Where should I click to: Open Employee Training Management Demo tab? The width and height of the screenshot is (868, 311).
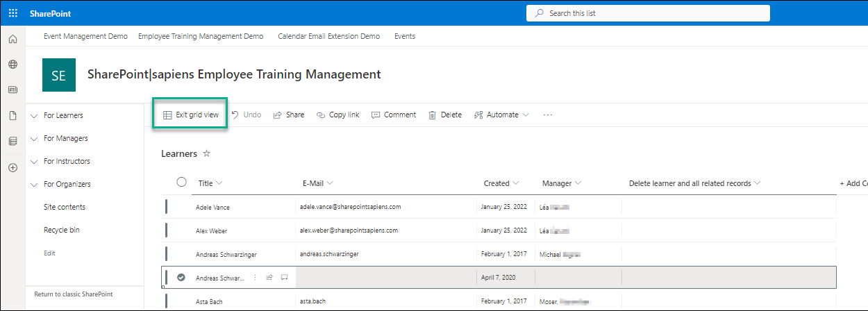tap(201, 36)
